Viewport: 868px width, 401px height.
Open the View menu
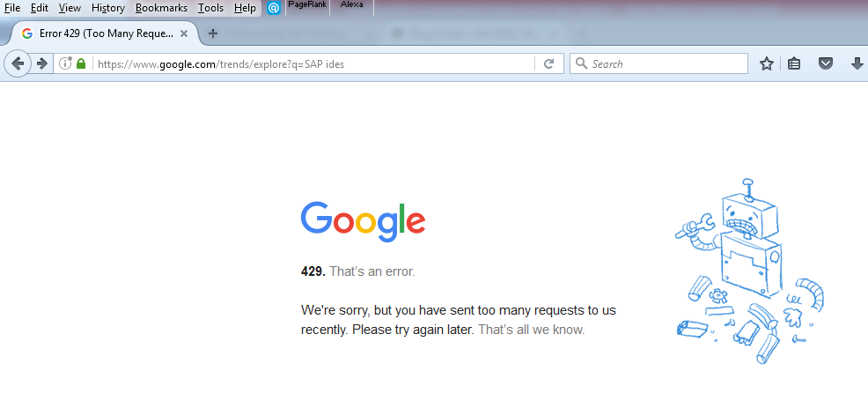70,8
